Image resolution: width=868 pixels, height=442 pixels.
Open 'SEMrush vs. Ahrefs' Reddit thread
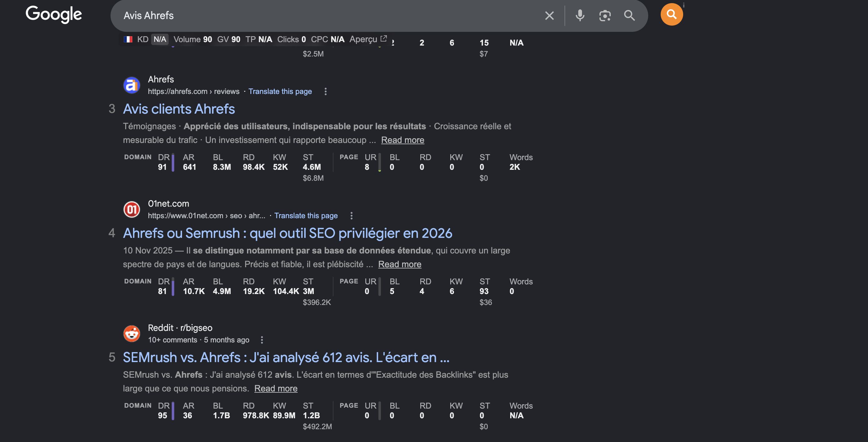286,357
